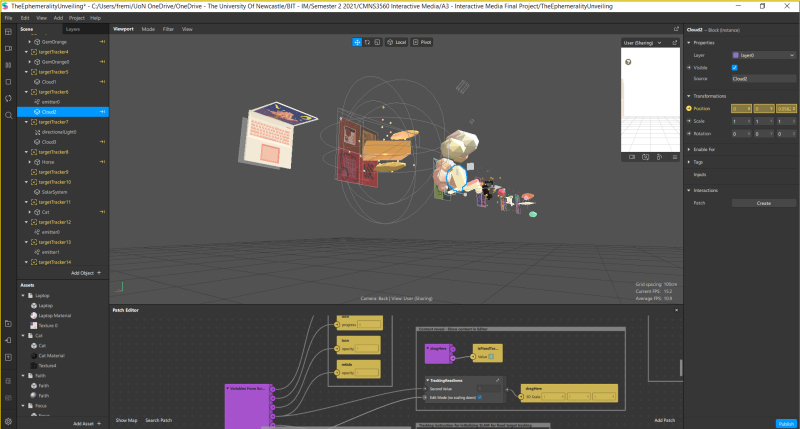Screen dimensions: 800x429
Task: Click the pause icon in left sidebar
Action: point(8,65)
